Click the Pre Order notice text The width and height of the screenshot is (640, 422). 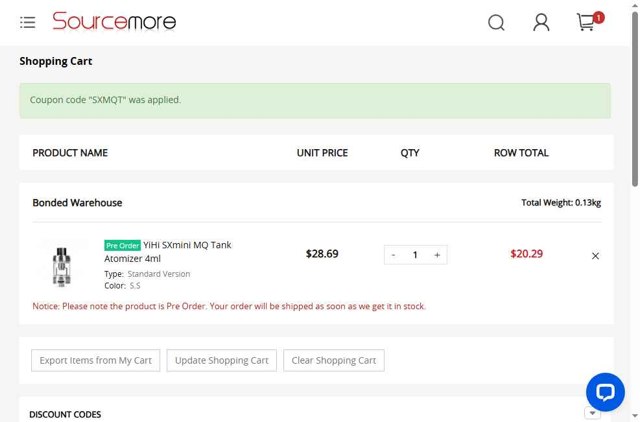[229, 306]
